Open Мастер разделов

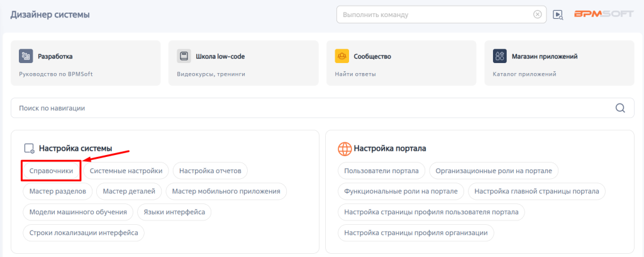[57, 191]
